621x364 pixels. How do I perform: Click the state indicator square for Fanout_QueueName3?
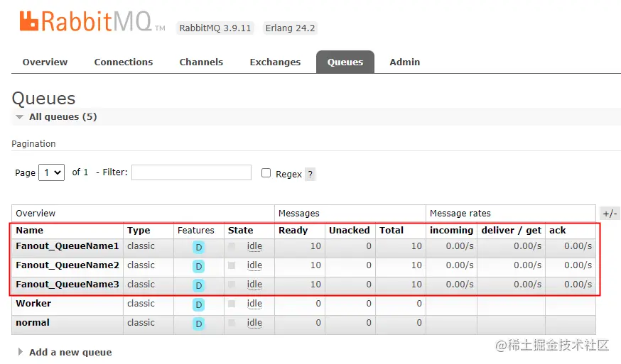(232, 284)
